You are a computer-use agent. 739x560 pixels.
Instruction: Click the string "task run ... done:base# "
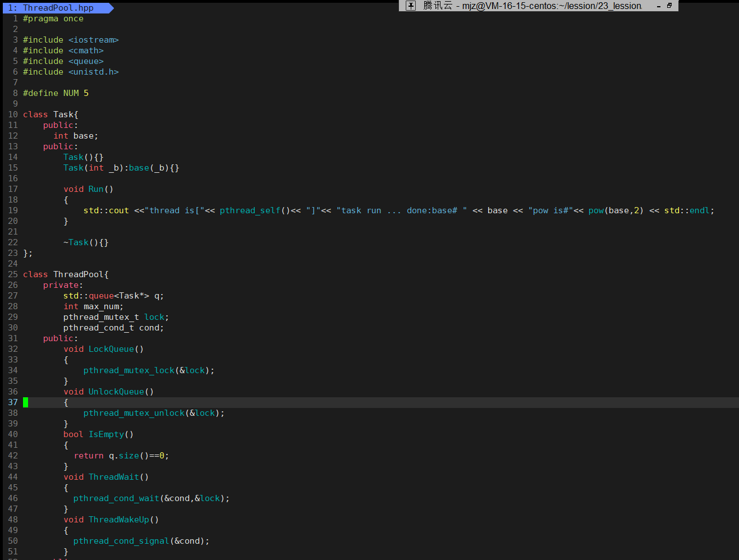[402, 210]
